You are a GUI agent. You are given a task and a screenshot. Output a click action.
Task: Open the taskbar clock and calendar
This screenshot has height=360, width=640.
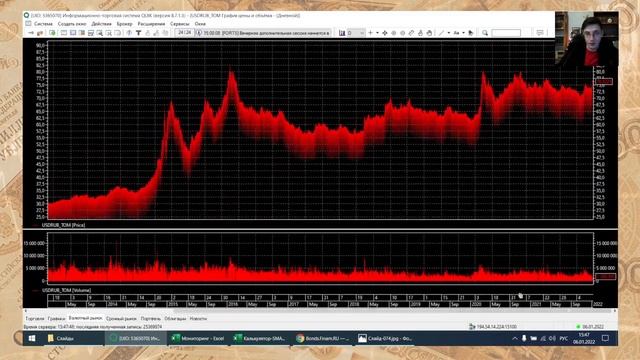(584, 338)
